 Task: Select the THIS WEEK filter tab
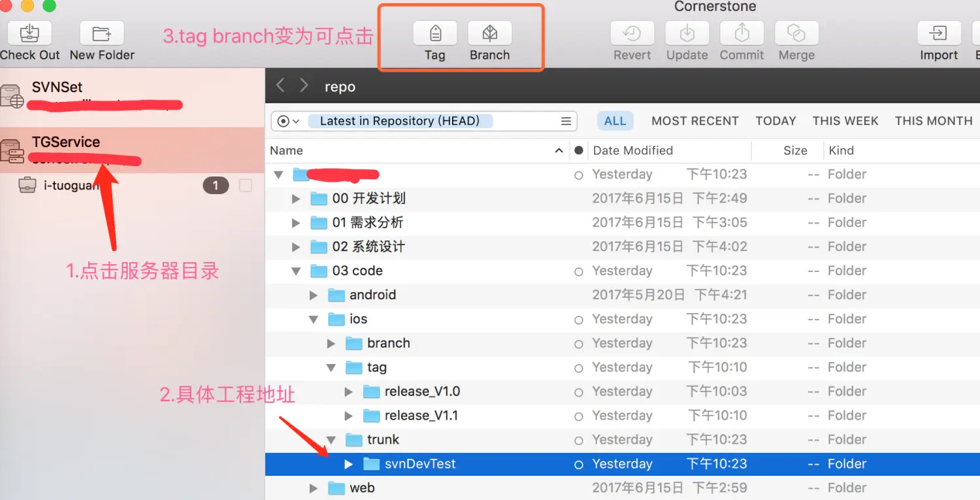pos(845,121)
